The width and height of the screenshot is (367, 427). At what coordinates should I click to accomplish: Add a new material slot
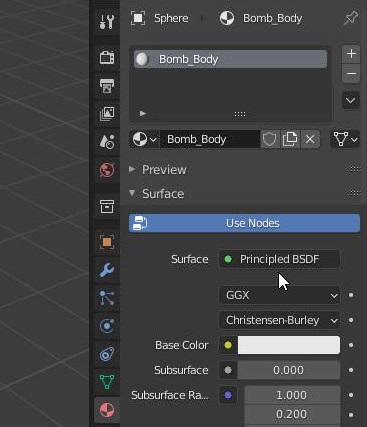351,54
